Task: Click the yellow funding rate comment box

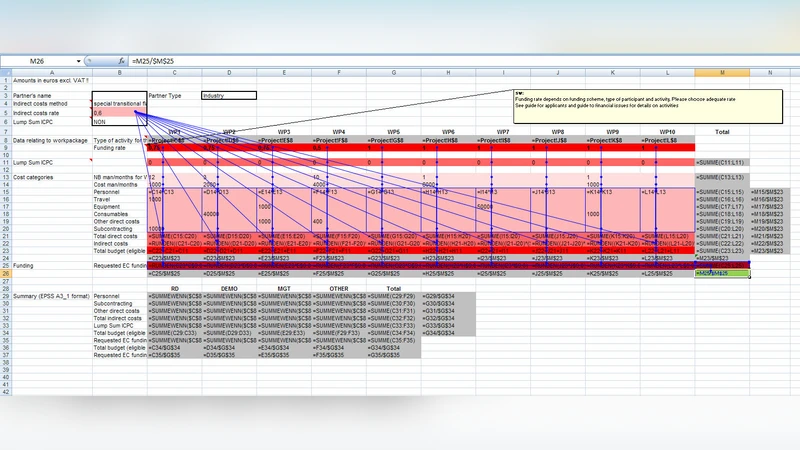Action: [646, 104]
